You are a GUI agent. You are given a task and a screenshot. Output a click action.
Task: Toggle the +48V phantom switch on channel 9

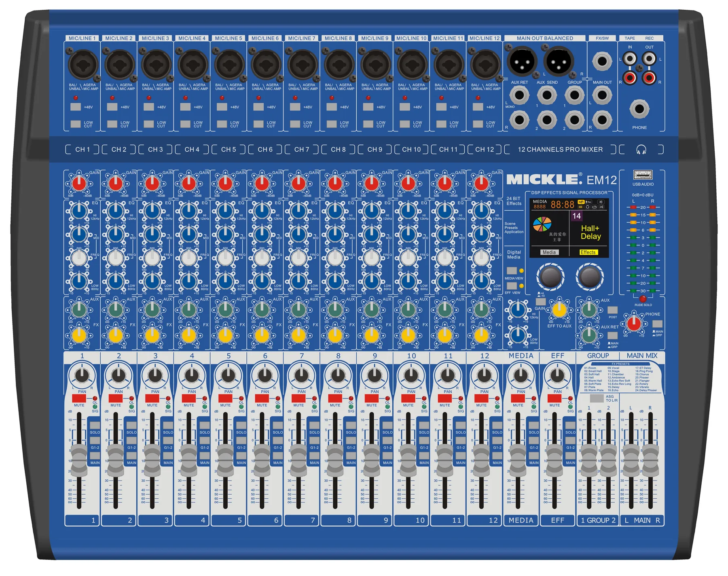(368, 107)
